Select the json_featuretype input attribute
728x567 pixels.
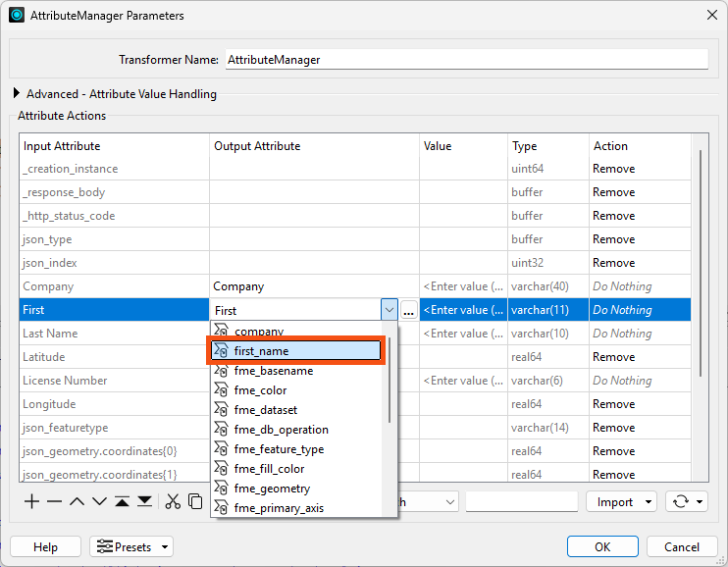coord(114,428)
